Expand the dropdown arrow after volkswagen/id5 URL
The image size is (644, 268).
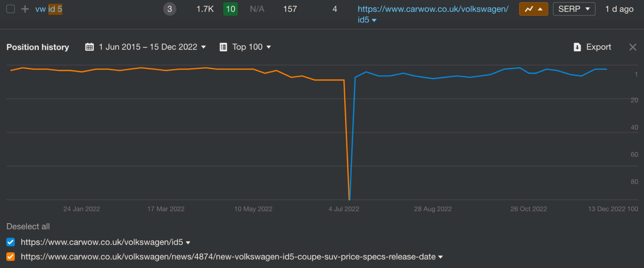(x=375, y=20)
